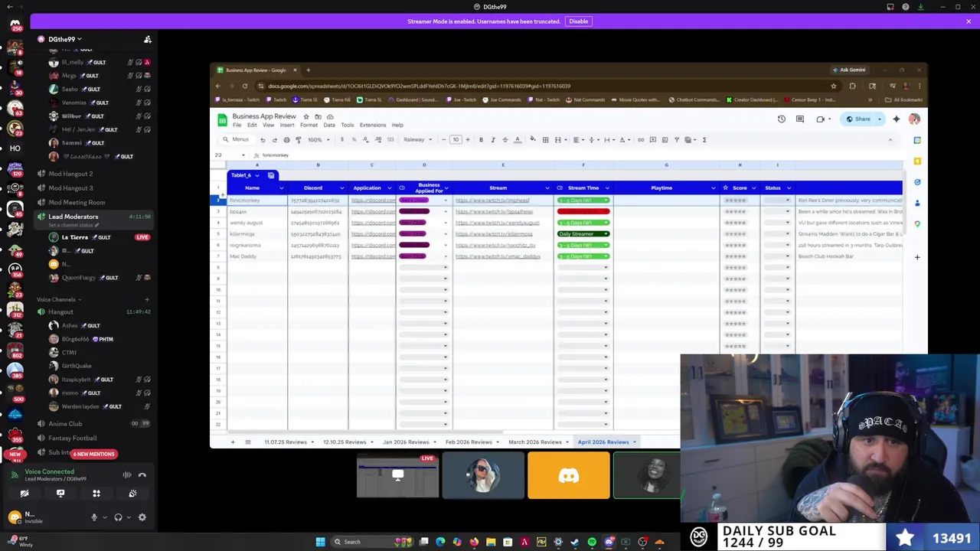Open the LIVE screen share thumbnail
This screenshot has height=551, width=980.
[397, 475]
